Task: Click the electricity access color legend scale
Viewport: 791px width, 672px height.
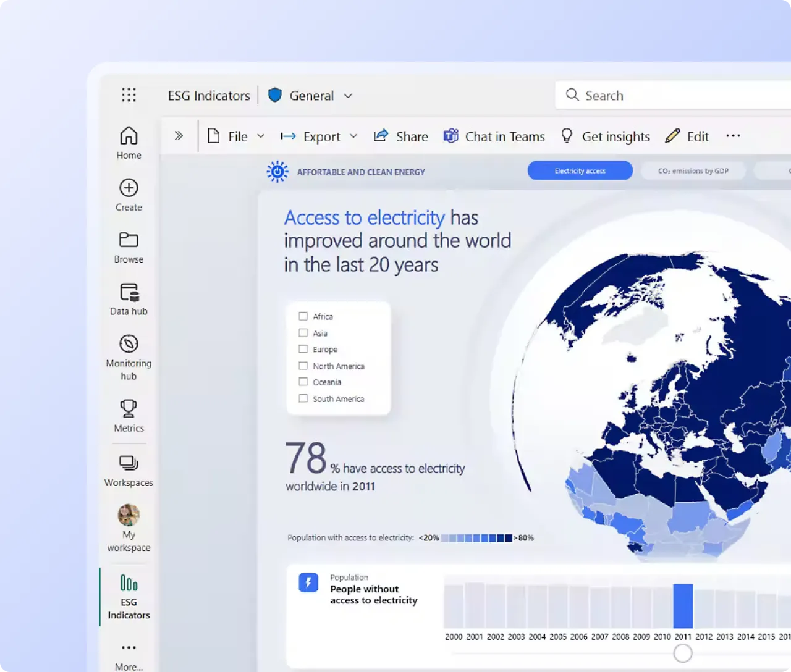Action: [476, 538]
